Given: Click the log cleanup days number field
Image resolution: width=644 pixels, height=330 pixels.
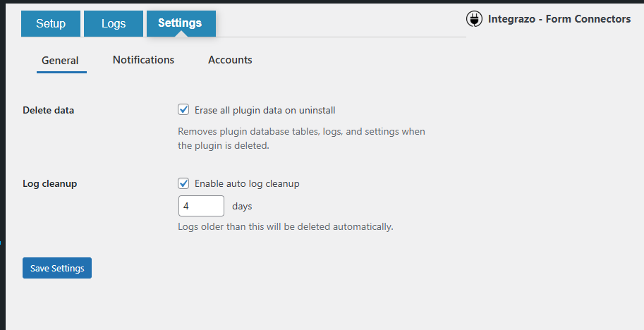Looking at the screenshot, I should click(201, 207).
